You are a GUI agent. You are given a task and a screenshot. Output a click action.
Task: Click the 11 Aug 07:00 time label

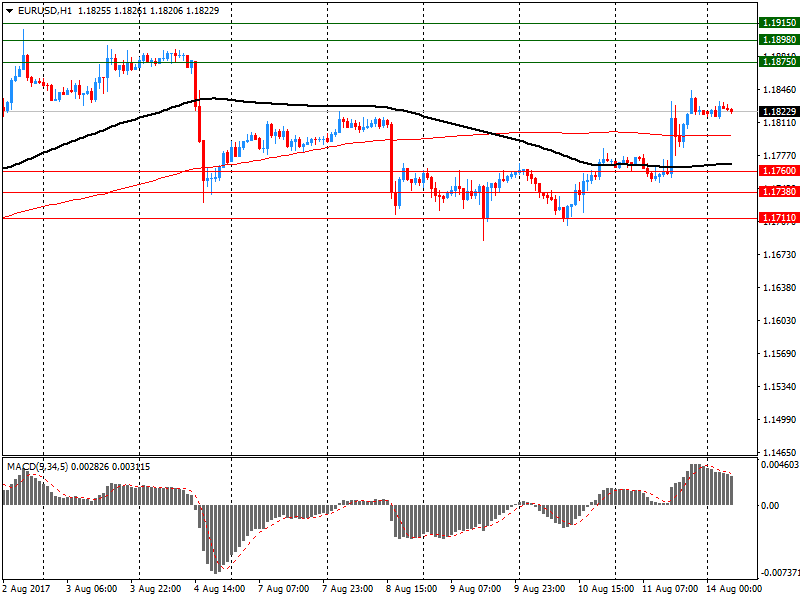(670, 589)
